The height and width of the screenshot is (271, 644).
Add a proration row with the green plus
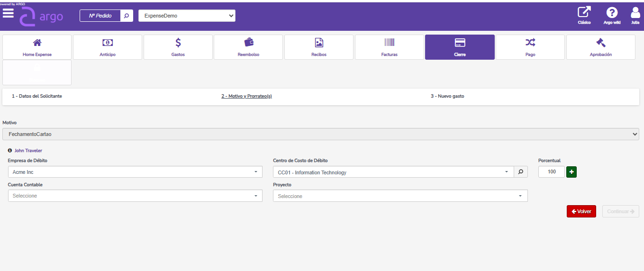pos(571,172)
